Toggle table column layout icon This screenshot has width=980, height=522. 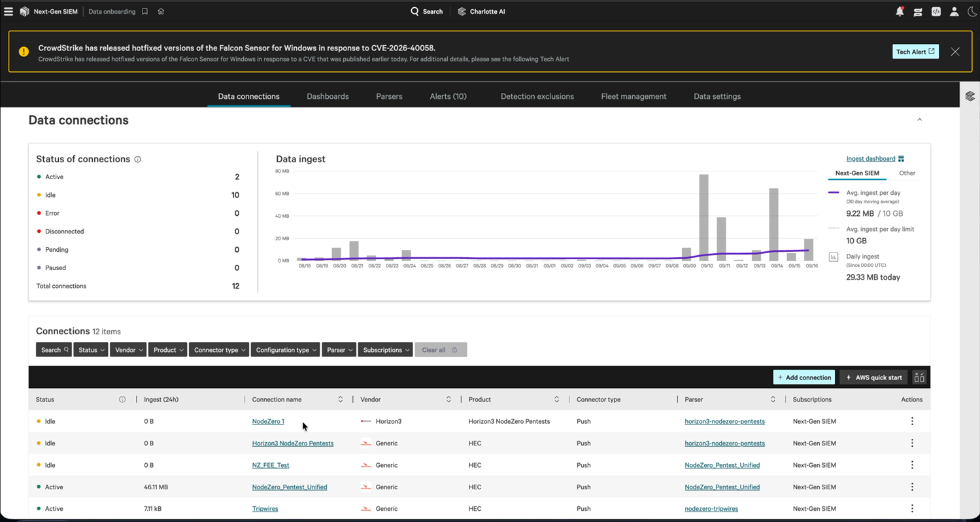919,377
